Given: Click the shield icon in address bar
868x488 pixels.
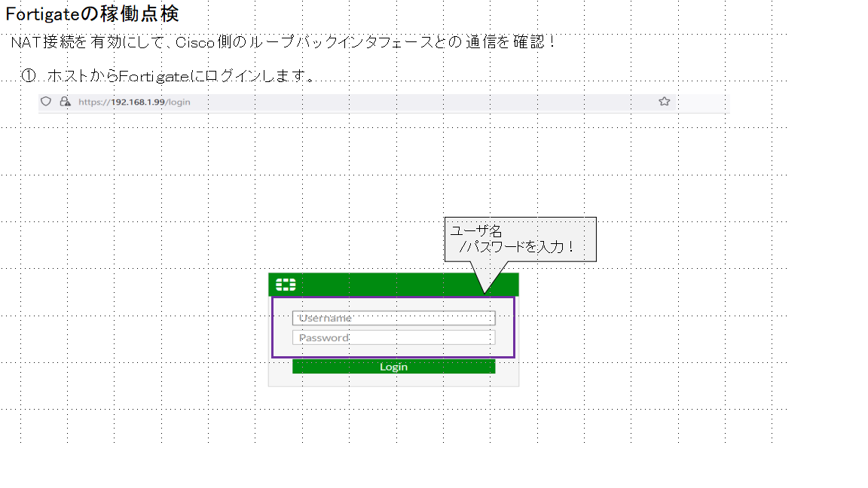Looking at the screenshot, I should tap(46, 101).
